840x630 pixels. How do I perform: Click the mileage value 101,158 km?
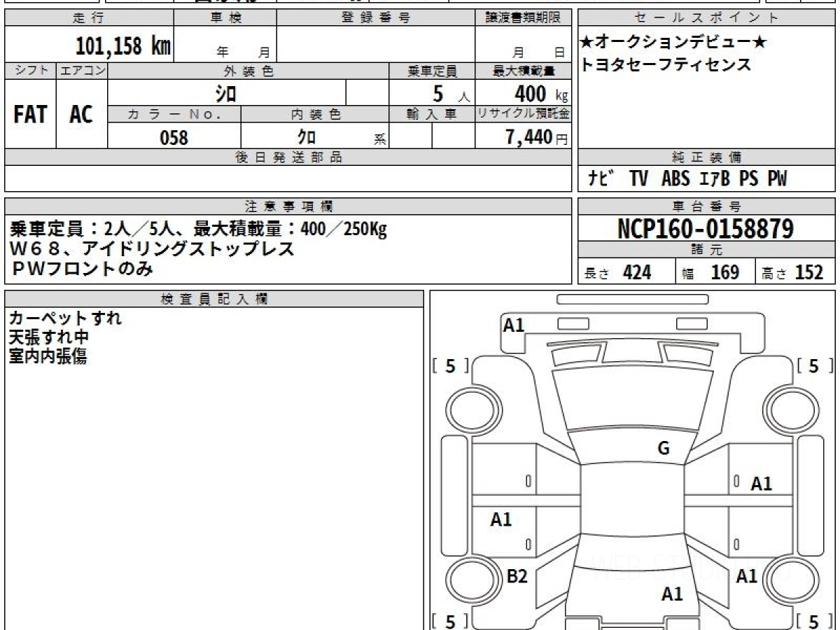122,46
